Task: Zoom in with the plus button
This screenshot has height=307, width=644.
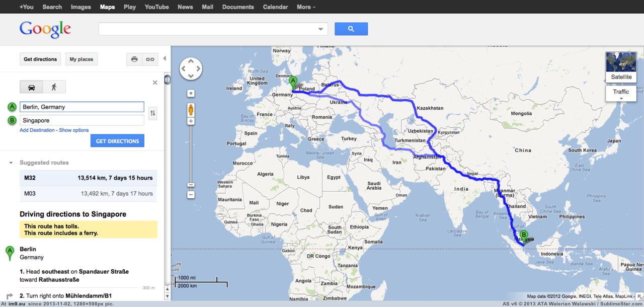Action: point(191,121)
